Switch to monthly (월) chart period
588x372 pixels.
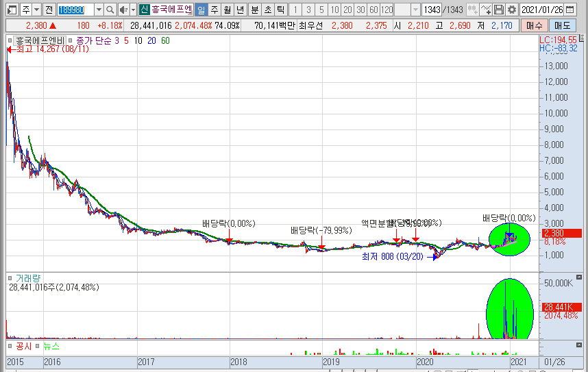tap(227, 10)
